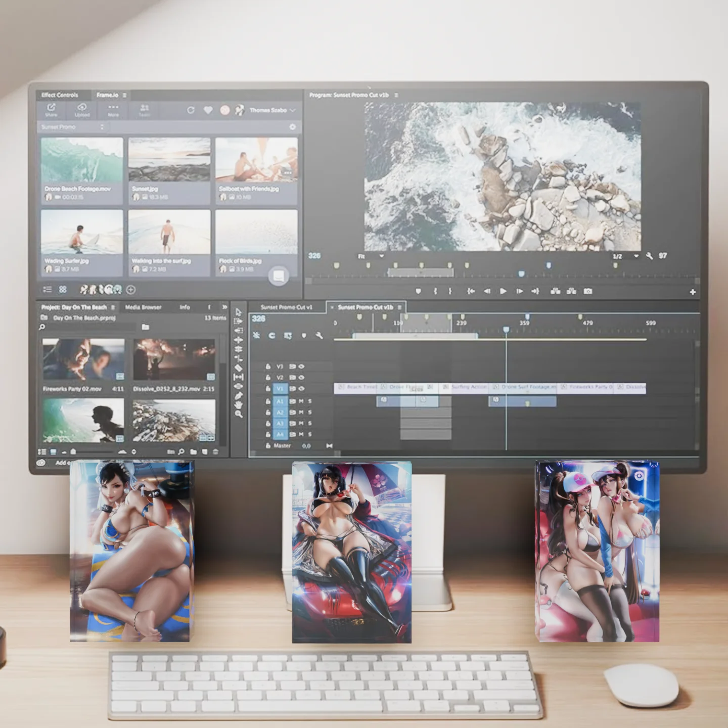Select the Pen tool

coord(238,395)
